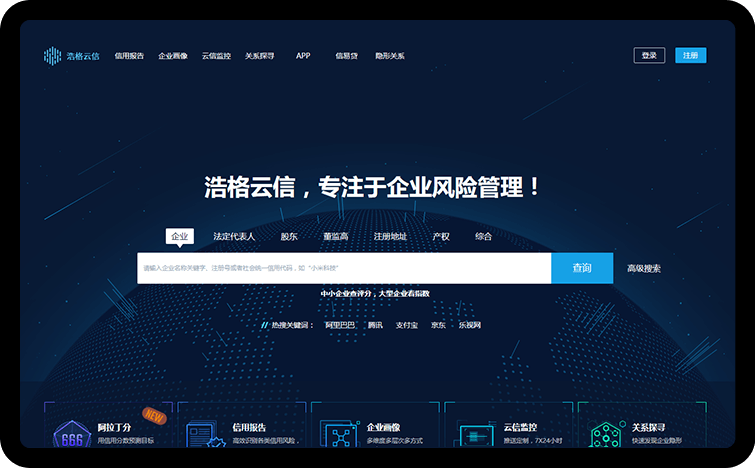This screenshot has height=468, width=755.
Task: Open the 高级搜索 advanced search link
Action: point(644,269)
